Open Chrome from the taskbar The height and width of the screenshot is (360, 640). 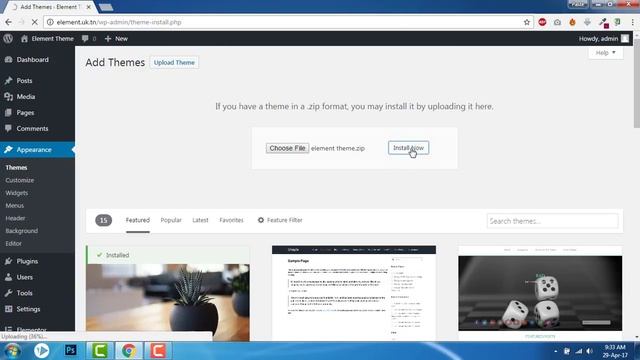click(x=129, y=351)
